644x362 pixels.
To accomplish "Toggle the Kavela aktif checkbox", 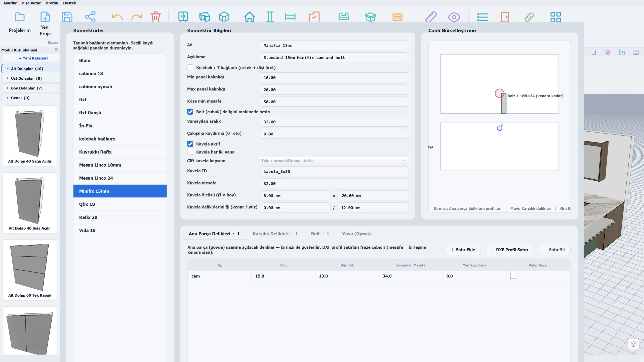I will (190, 144).
